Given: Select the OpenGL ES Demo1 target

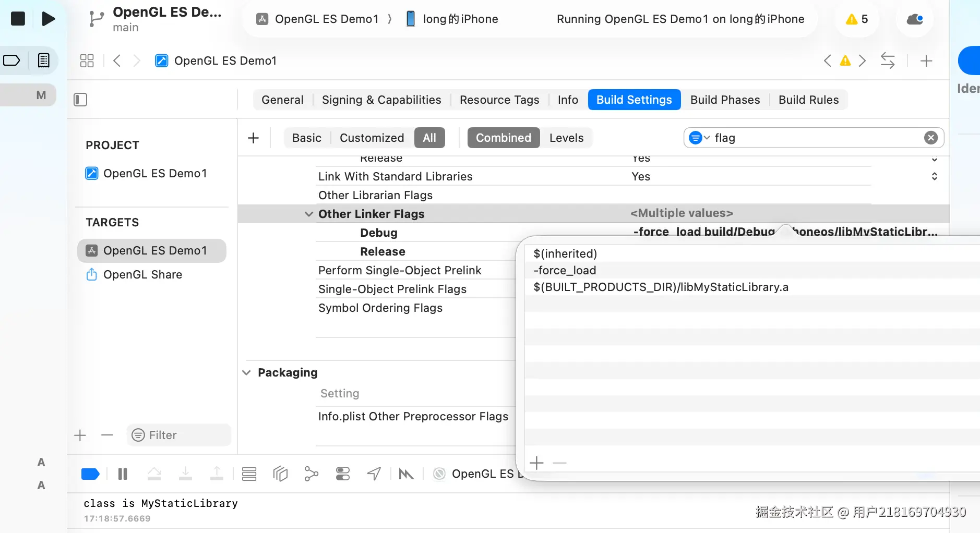Looking at the screenshot, I should tap(152, 250).
